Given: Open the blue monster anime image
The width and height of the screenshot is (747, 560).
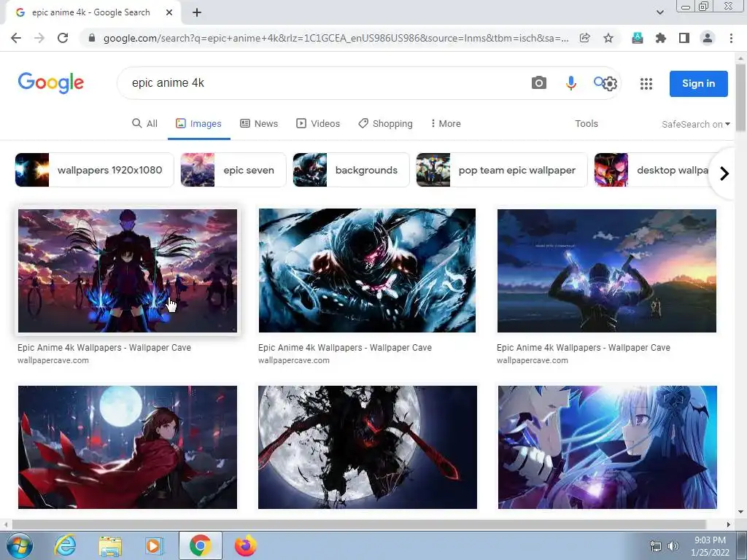Looking at the screenshot, I should (367, 271).
